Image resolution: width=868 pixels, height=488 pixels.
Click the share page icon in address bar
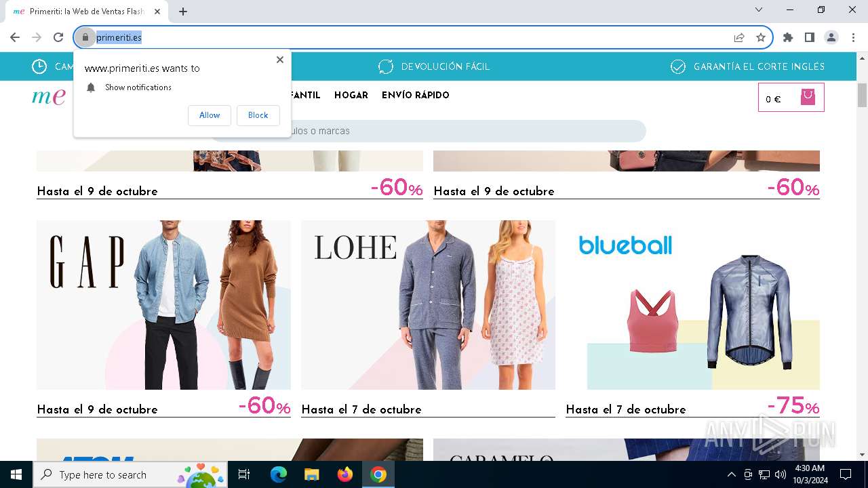739,37
